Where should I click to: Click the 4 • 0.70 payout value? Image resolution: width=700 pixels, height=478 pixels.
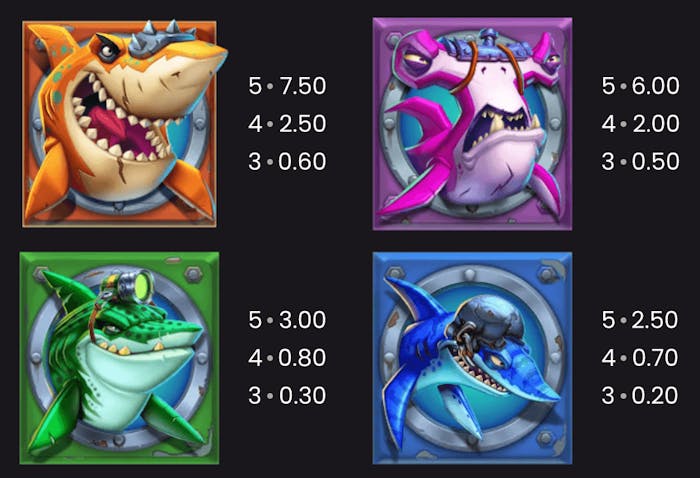click(x=640, y=358)
